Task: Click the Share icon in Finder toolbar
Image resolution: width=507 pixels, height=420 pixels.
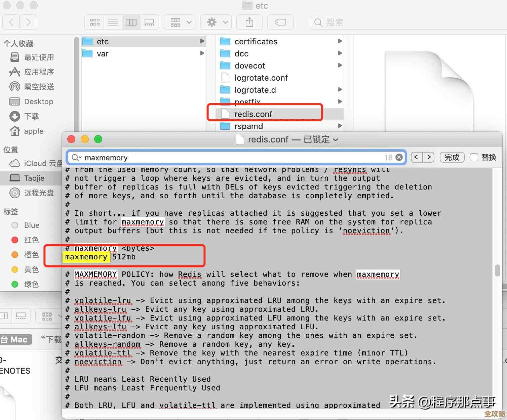Action: [x=249, y=23]
